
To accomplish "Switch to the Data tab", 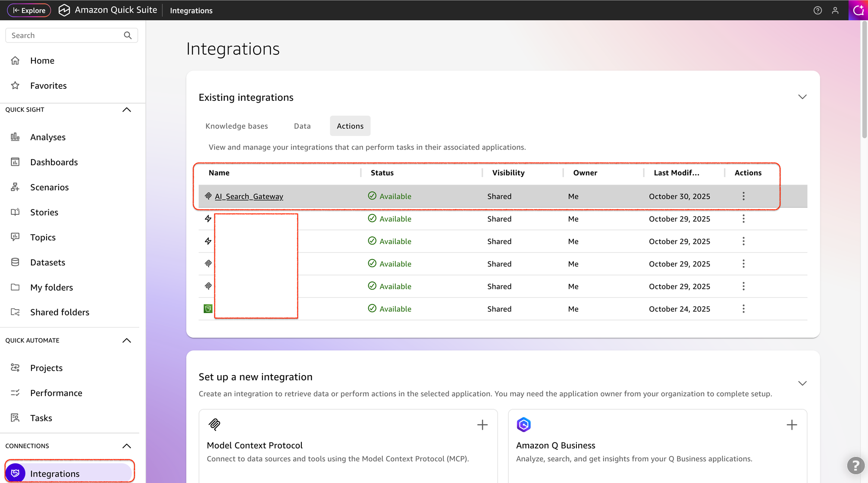I will coord(302,126).
